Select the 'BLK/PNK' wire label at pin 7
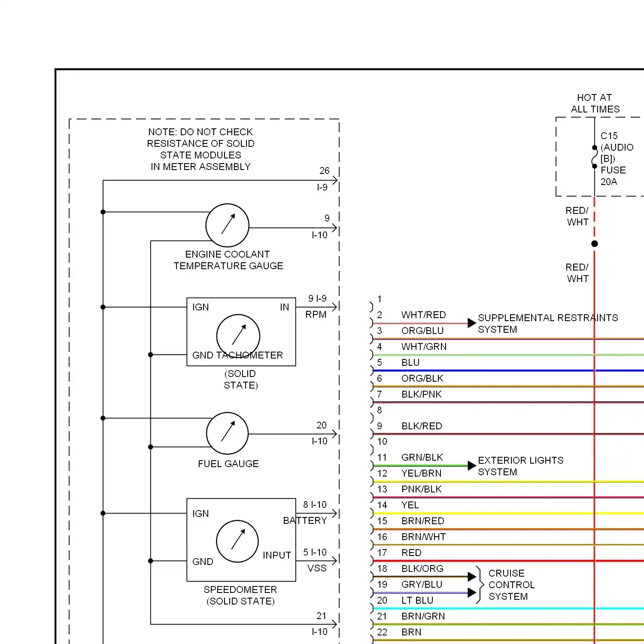 click(422, 394)
